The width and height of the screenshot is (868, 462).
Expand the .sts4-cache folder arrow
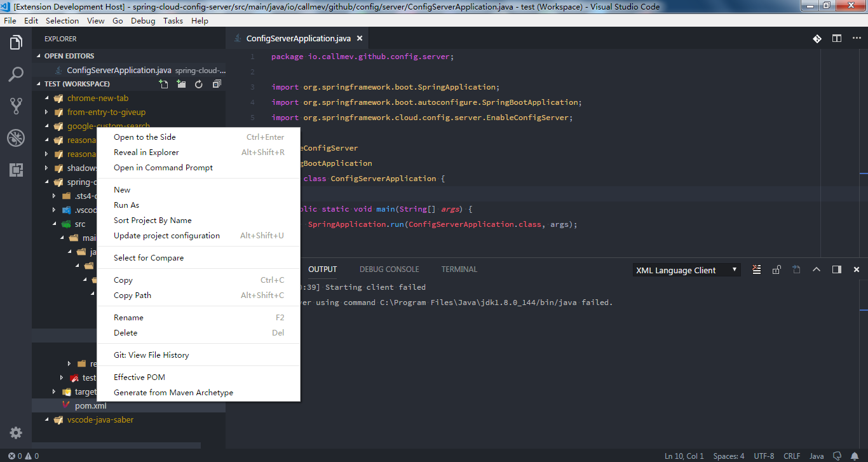click(54, 196)
